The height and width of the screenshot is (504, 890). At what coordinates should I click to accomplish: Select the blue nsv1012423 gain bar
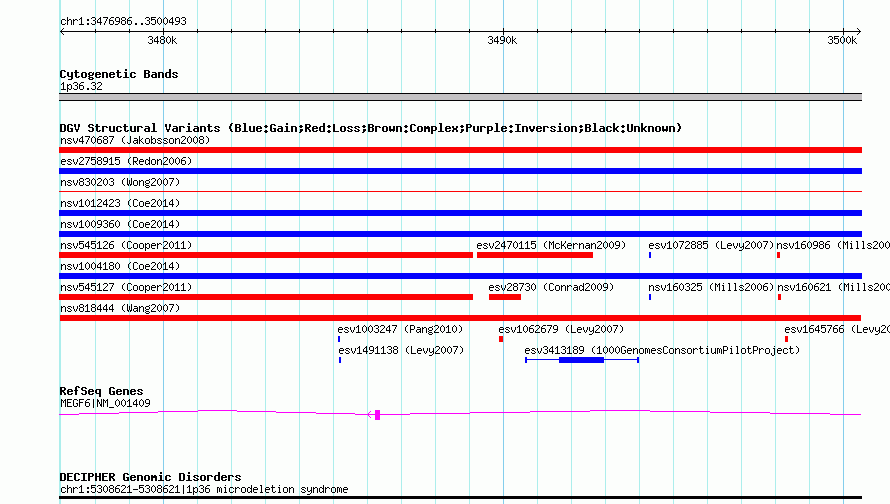pyautogui.click(x=460, y=213)
